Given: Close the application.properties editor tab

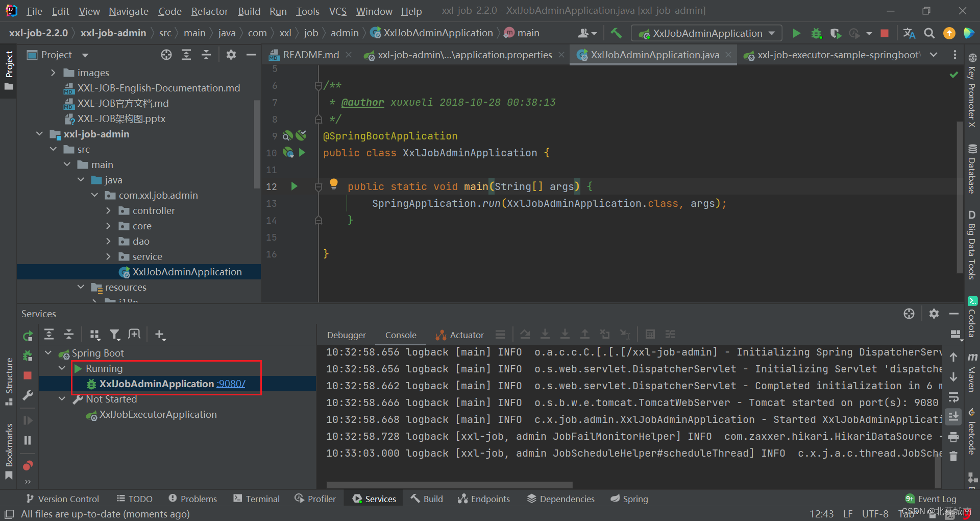Looking at the screenshot, I should tap(561, 55).
